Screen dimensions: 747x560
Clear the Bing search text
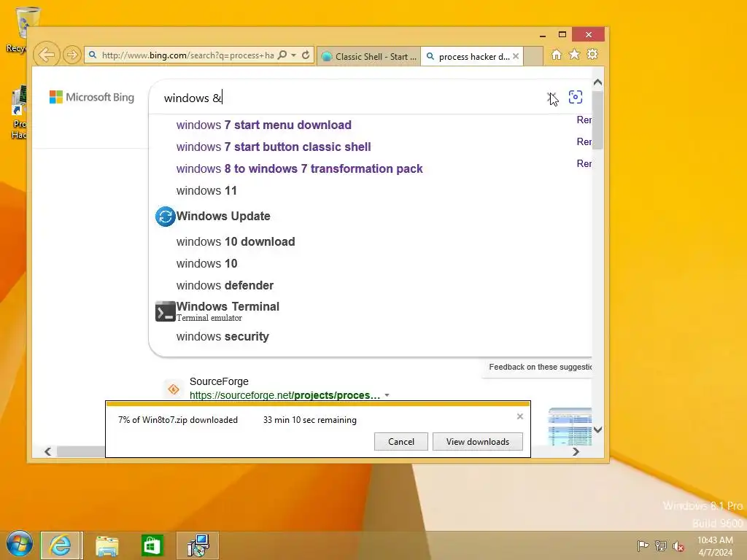click(551, 98)
